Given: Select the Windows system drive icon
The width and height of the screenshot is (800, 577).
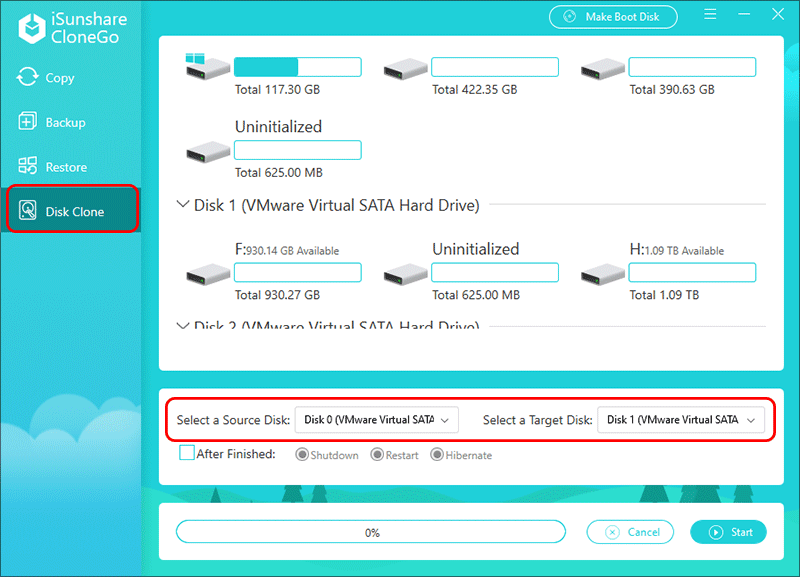Looking at the screenshot, I should tap(207, 67).
